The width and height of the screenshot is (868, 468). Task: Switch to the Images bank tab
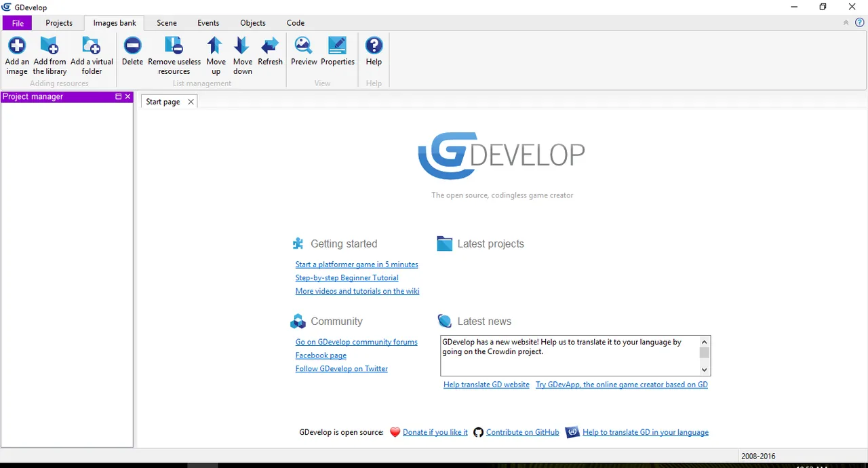click(x=115, y=23)
